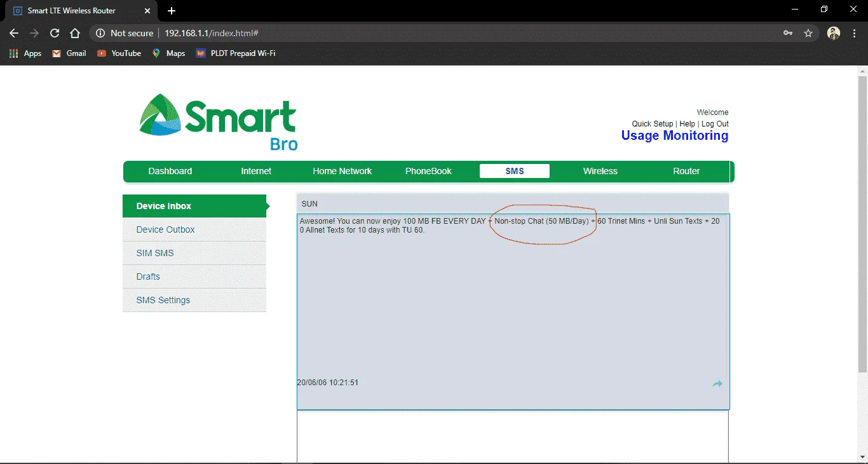This screenshot has height=464, width=868.
Task: Click the timestamp 20/06/06 10:21:51
Action: click(328, 383)
